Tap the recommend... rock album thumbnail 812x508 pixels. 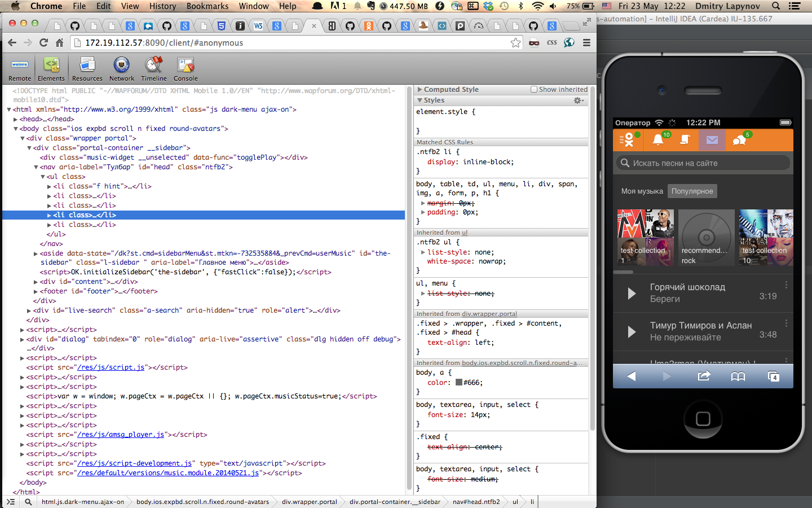[706, 238]
